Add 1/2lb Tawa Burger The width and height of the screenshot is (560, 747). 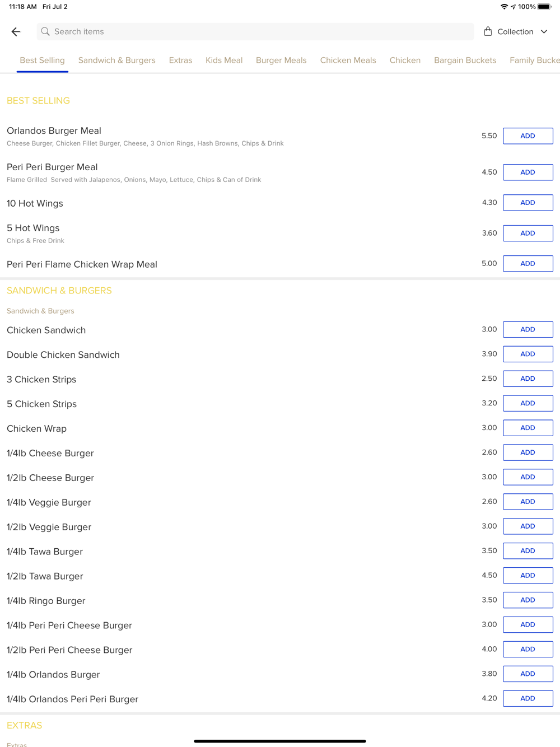coord(528,576)
